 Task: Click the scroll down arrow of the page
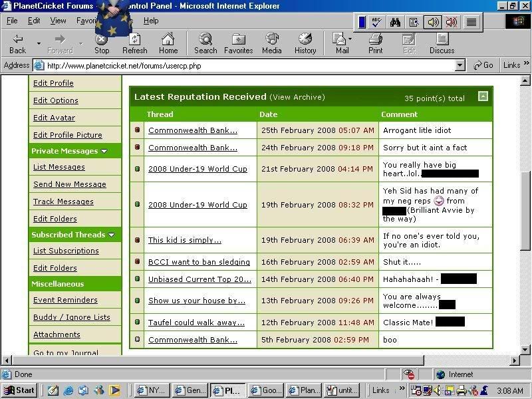tap(525, 350)
